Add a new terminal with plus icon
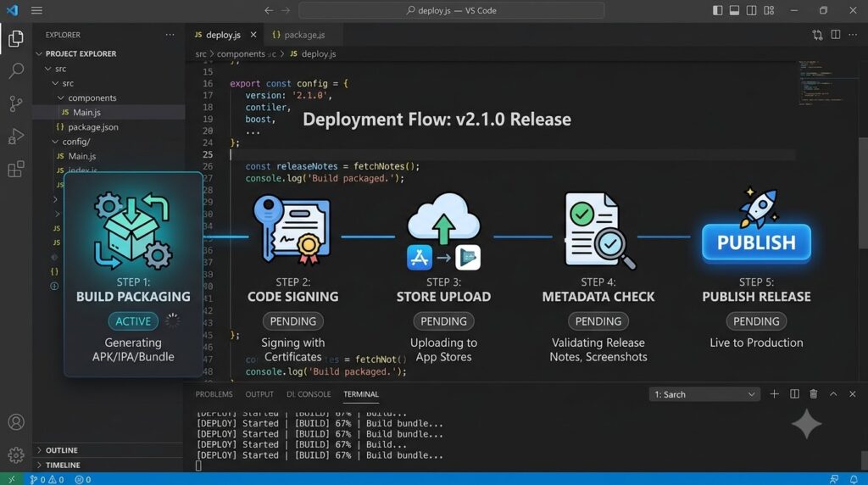 [x=775, y=393]
